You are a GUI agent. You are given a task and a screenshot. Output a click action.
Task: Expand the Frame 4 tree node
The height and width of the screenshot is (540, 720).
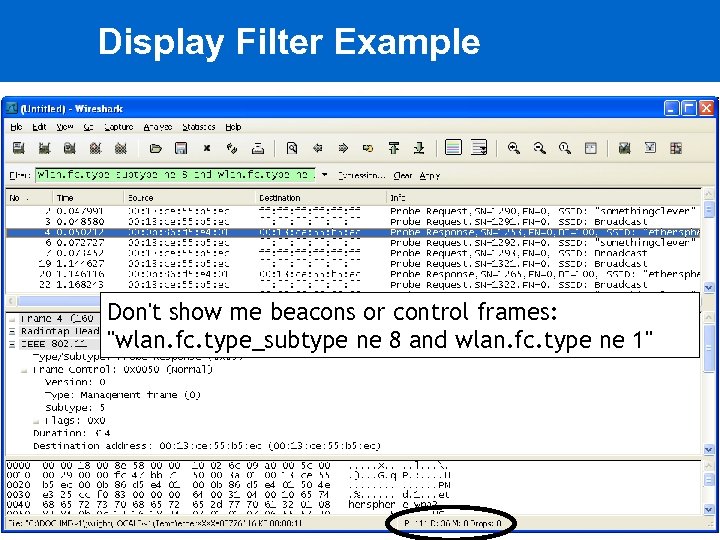click(x=12, y=319)
